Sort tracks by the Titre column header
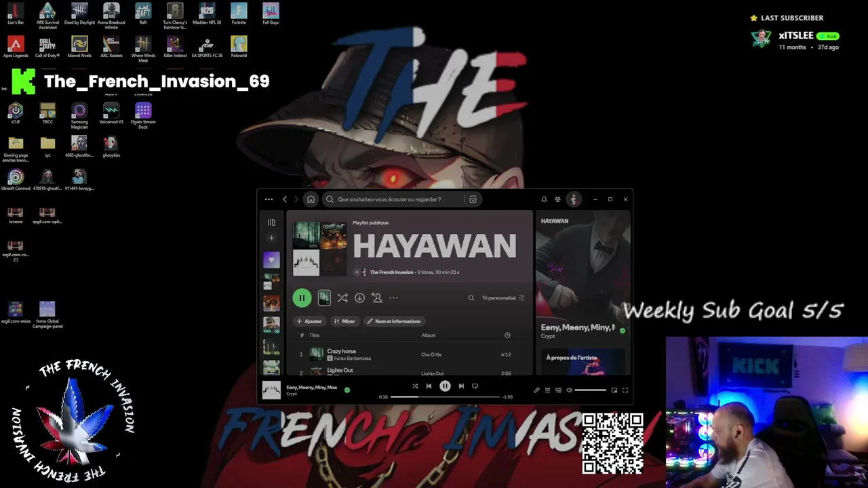Screen dimensions: 868x488 coord(314,335)
